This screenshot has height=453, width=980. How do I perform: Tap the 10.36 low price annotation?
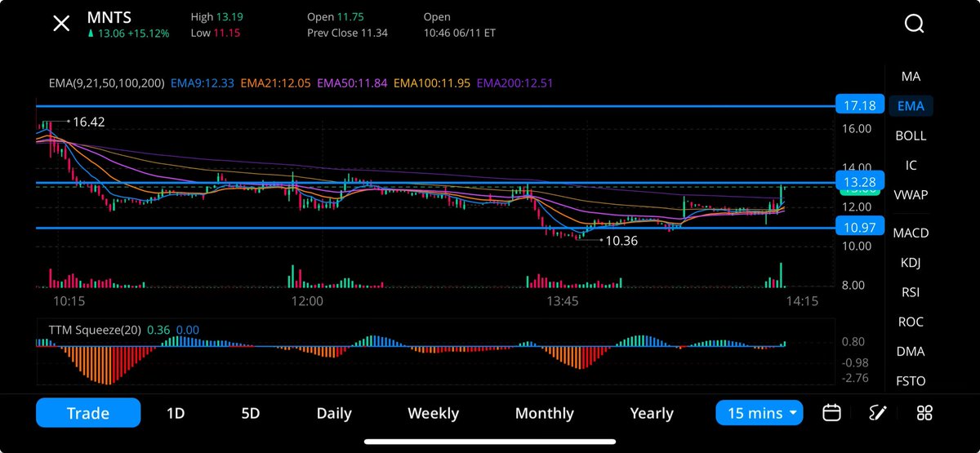(x=621, y=241)
